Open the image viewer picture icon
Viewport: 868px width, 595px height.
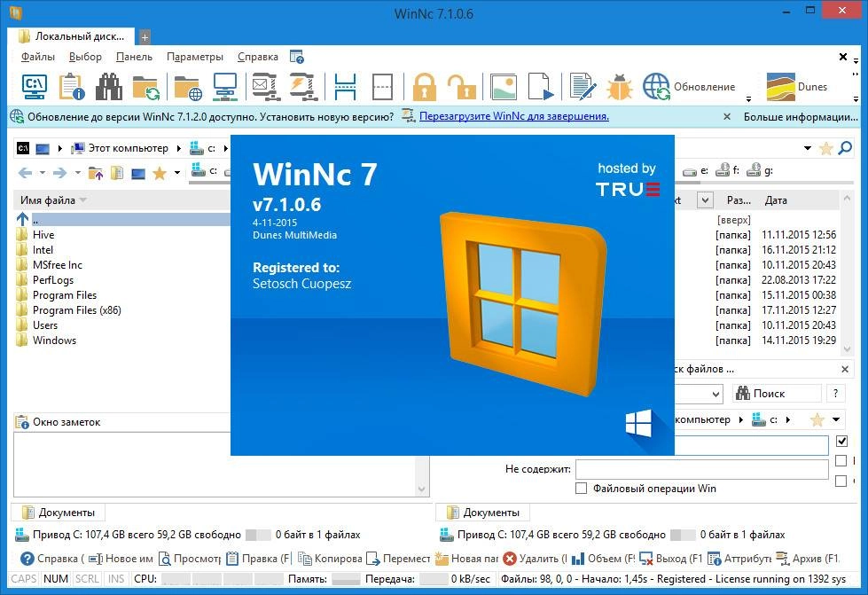[504, 86]
